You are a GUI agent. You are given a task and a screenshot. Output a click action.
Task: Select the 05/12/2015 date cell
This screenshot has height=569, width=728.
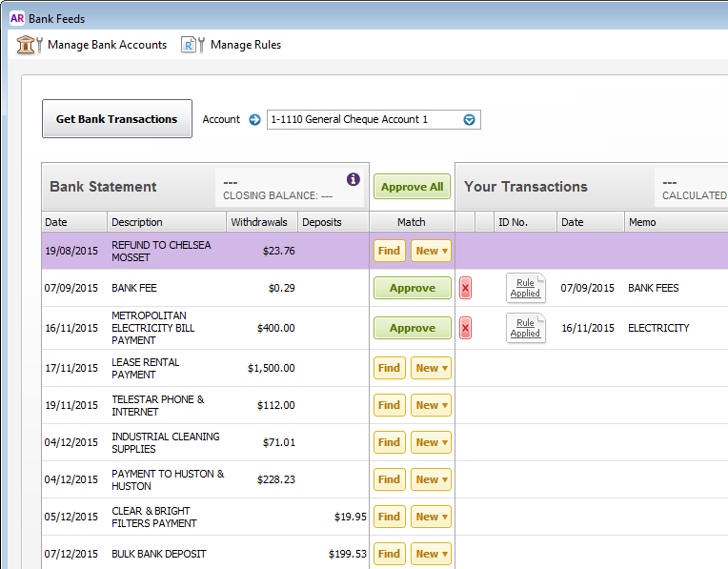click(x=71, y=517)
